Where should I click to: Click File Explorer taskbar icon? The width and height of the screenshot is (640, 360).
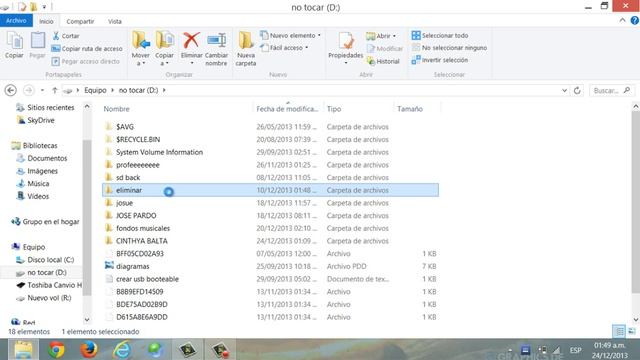click(x=23, y=350)
